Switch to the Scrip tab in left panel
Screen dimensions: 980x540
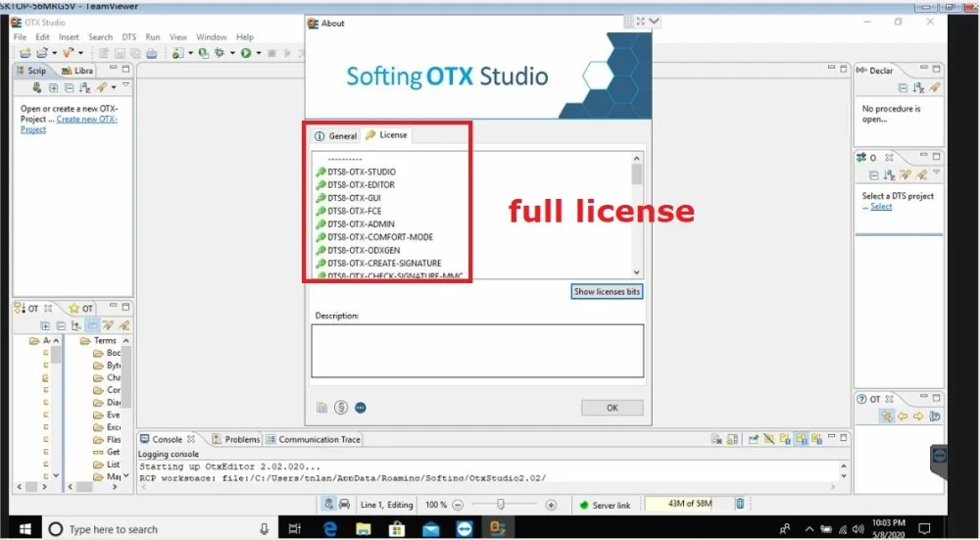pyautogui.click(x=31, y=71)
